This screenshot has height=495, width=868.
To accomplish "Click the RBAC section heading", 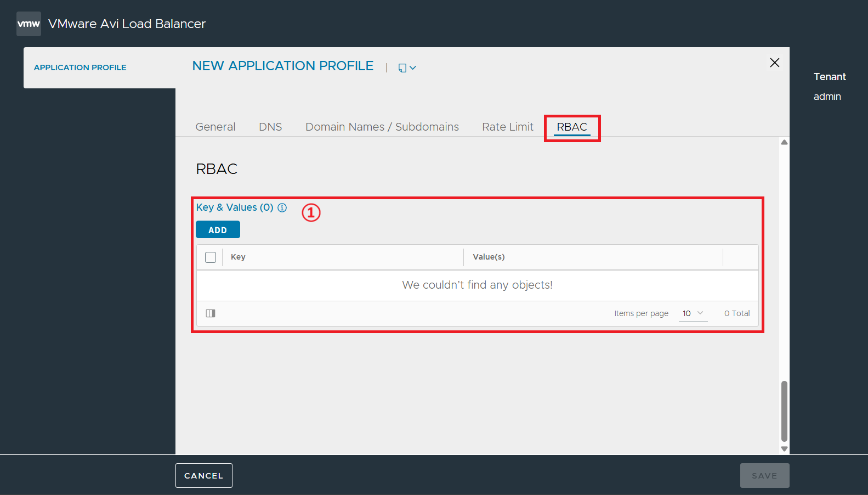I will pos(217,169).
